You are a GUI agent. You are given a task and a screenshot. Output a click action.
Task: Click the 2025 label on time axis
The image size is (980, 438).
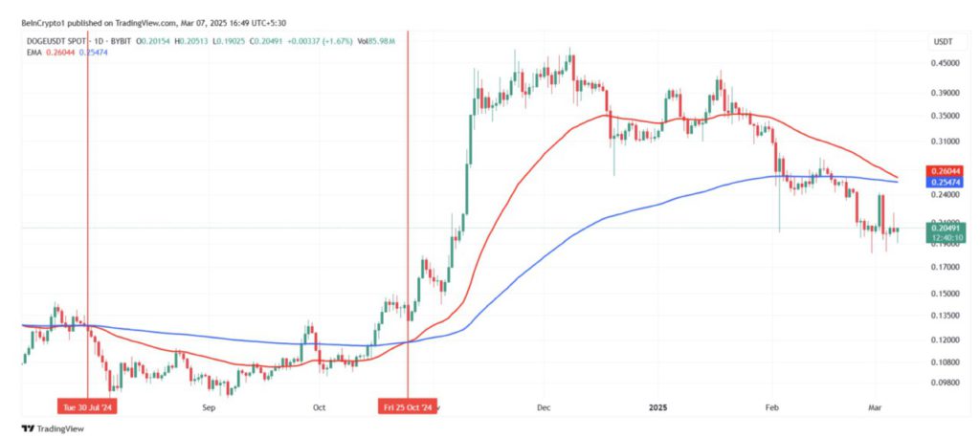click(659, 406)
